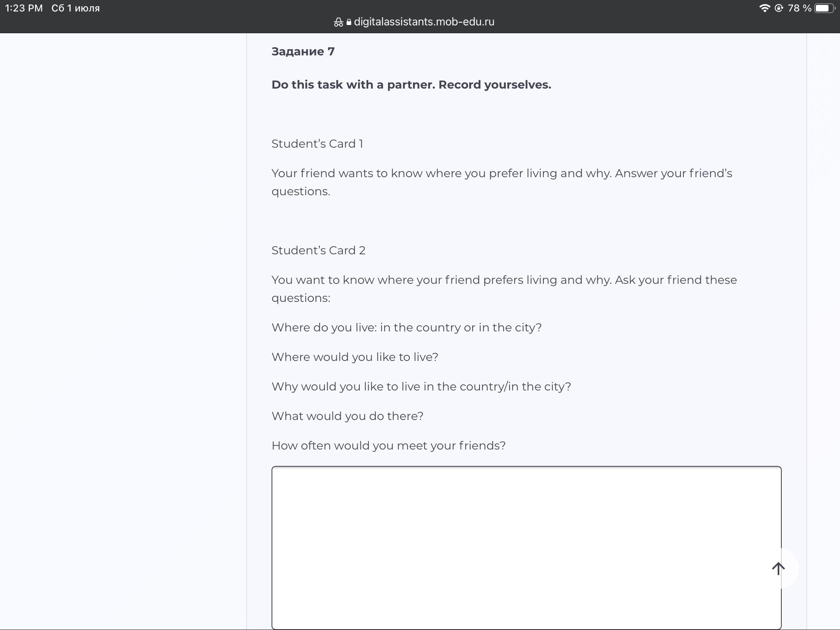This screenshot has width=840, height=630.
Task: Tap the private browsing icon in address bar
Action: [x=338, y=22]
